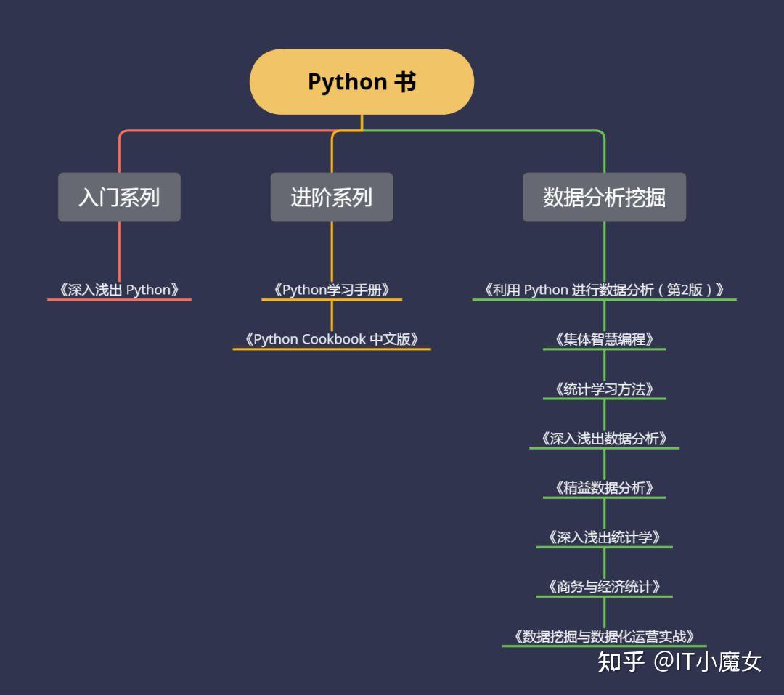Select the "数据分析挖掘" branch node
784x695 pixels.
605,197
